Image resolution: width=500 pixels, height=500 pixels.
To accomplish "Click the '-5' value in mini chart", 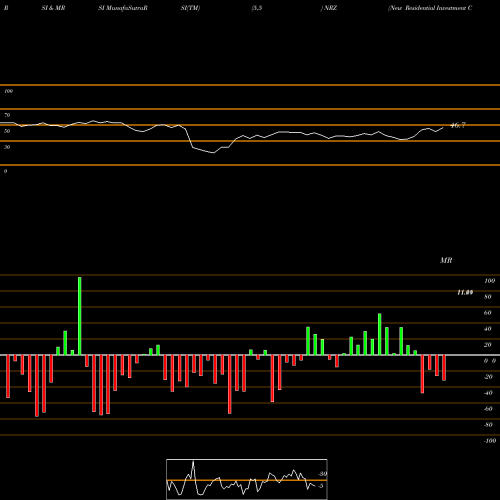I will point(321,486).
